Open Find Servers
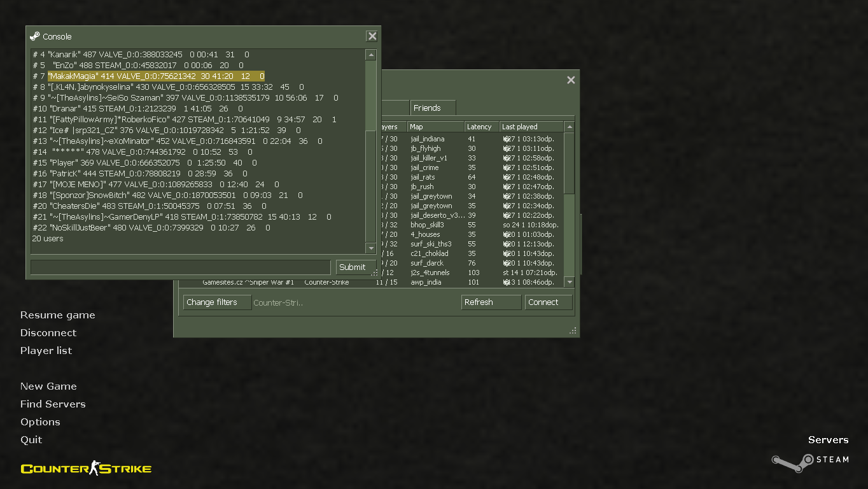 point(53,404)
